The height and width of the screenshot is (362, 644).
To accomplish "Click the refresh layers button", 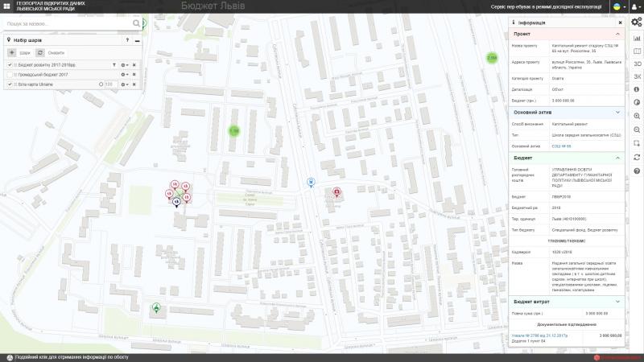I will click(x=39, y=52).
